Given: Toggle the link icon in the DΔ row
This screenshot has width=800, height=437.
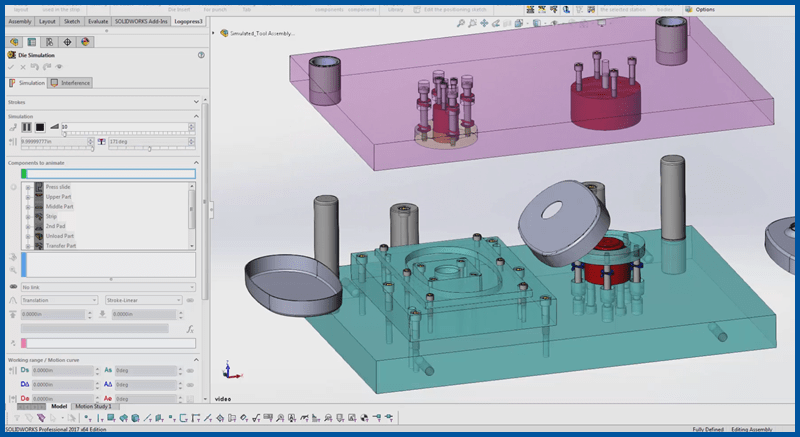Looking at the screenshot, I should tap(190, 385).
